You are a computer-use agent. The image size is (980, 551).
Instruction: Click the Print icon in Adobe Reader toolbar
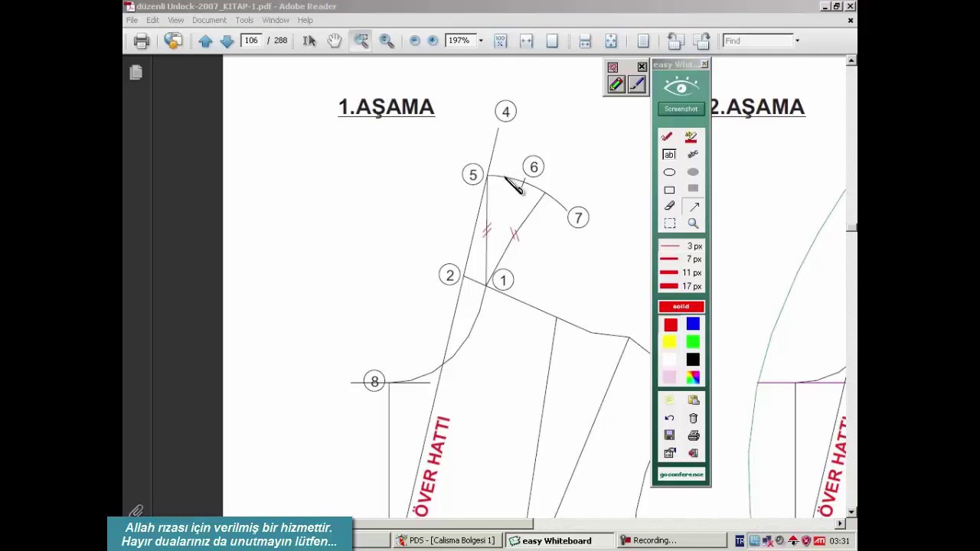(142, 41)
